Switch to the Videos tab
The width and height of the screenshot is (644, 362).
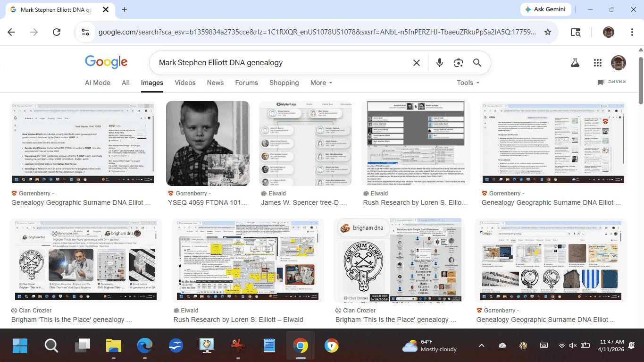click(x=185, y=83)
